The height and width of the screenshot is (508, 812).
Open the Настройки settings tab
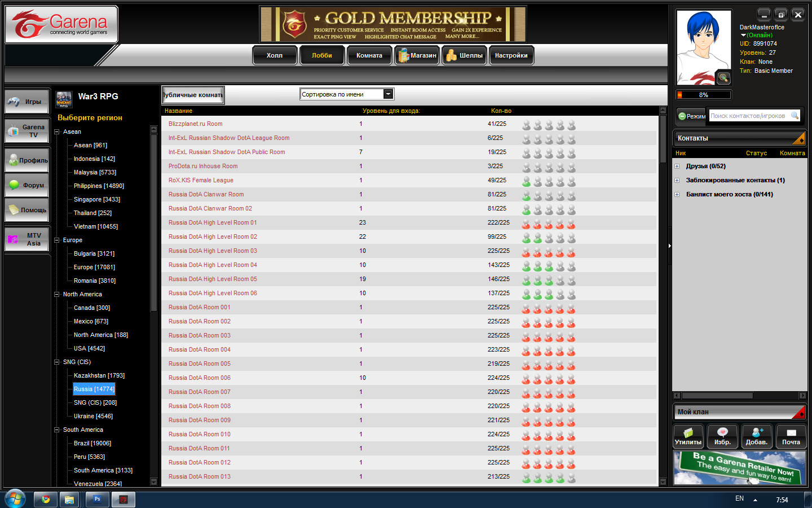click(511, 55)
